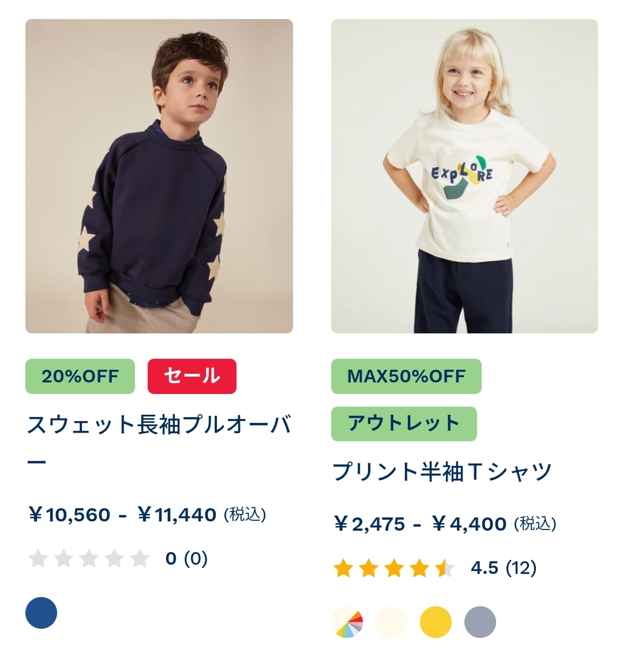Viewport: 623px width, 672px height.
Task: Click the empty star rating of sweatshirt
Action: 89,558
